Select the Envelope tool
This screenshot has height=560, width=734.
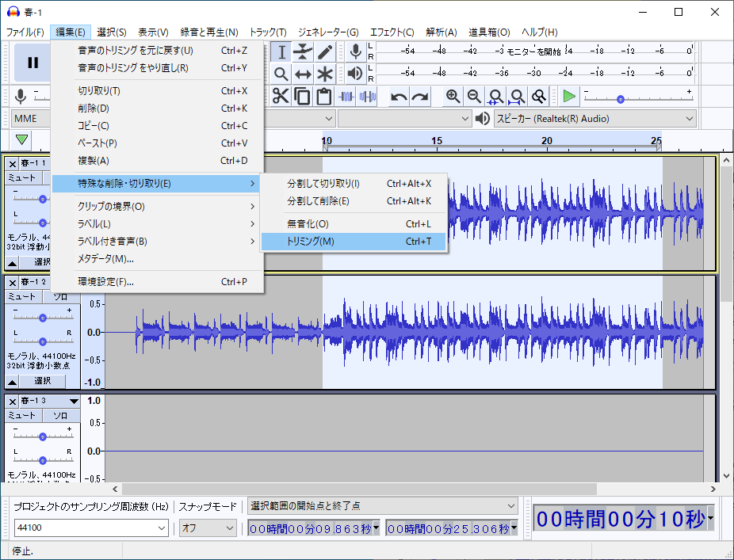(302, 51)
